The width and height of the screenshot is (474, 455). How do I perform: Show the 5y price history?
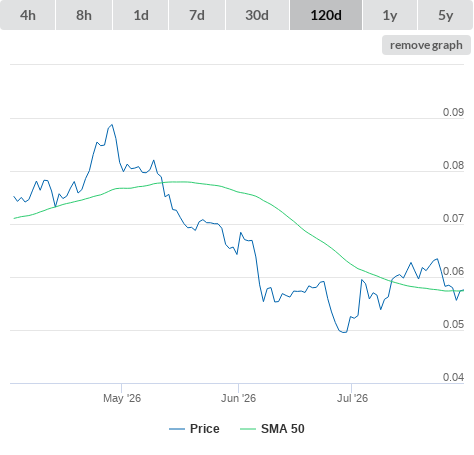[x=446, y=15]
